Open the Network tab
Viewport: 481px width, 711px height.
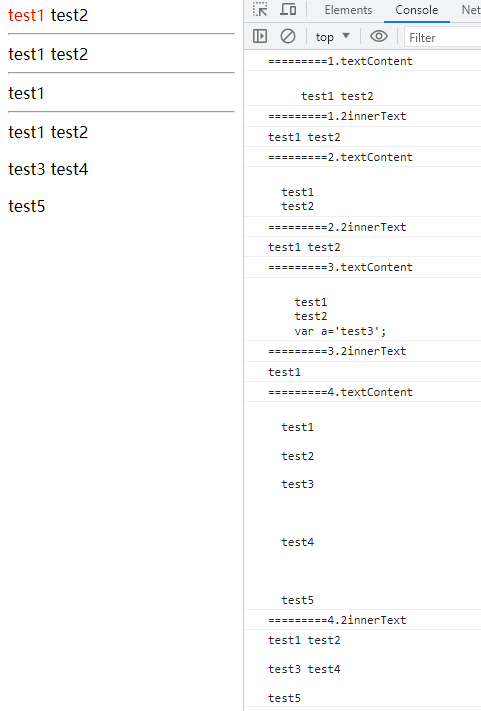[x=471, y=10]
